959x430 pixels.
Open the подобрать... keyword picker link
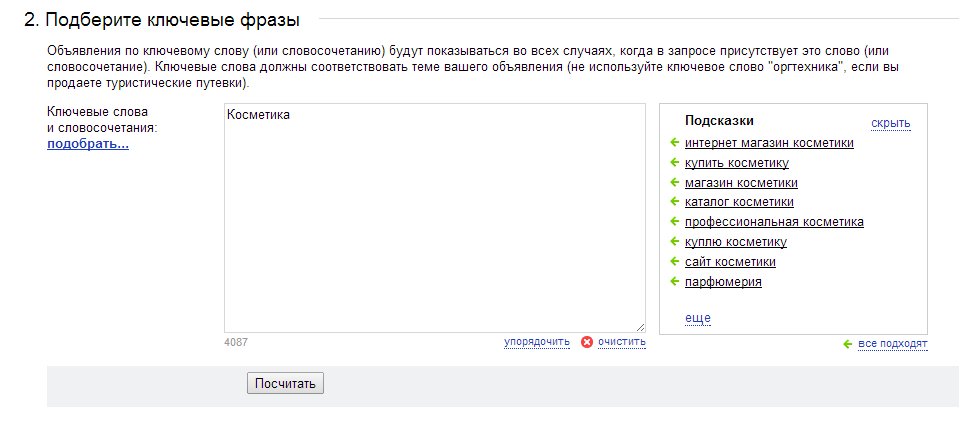click(88, 145)
